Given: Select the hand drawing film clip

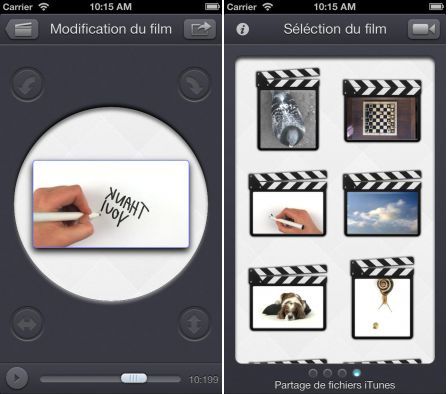Looking at the screenshot, I should (288, 203).
